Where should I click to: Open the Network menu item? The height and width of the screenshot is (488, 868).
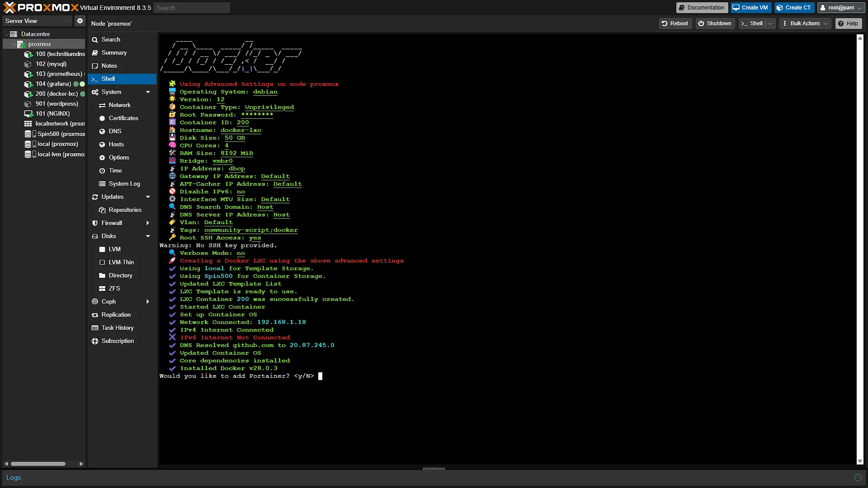[x=122, y=105]
